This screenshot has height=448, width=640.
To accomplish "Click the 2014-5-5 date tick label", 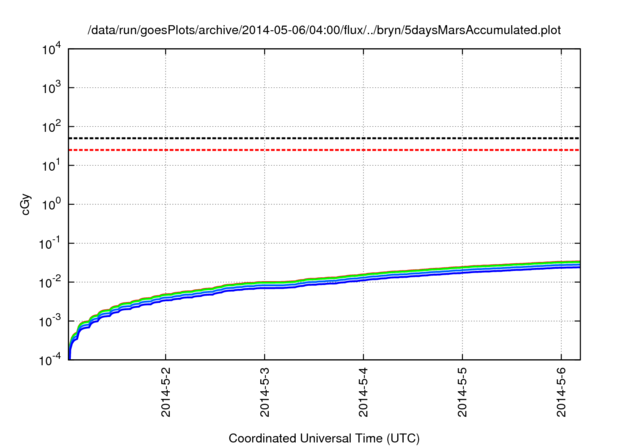I will (462, 392).
